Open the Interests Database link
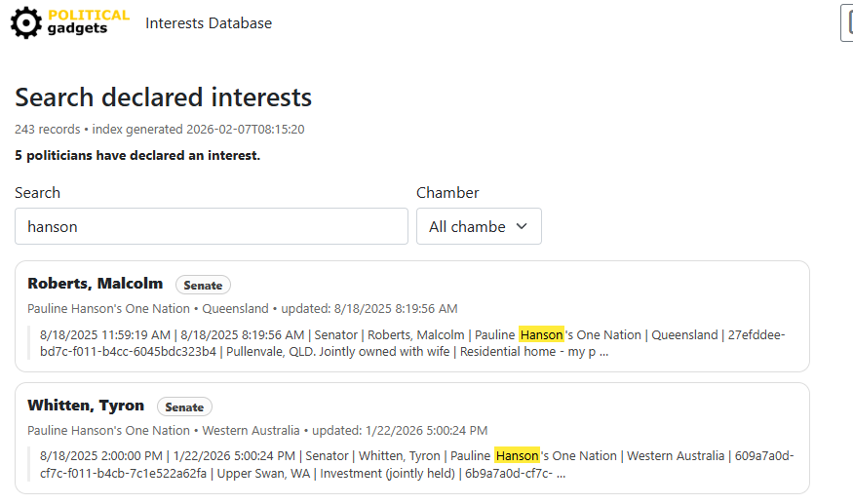 (209, 22)
